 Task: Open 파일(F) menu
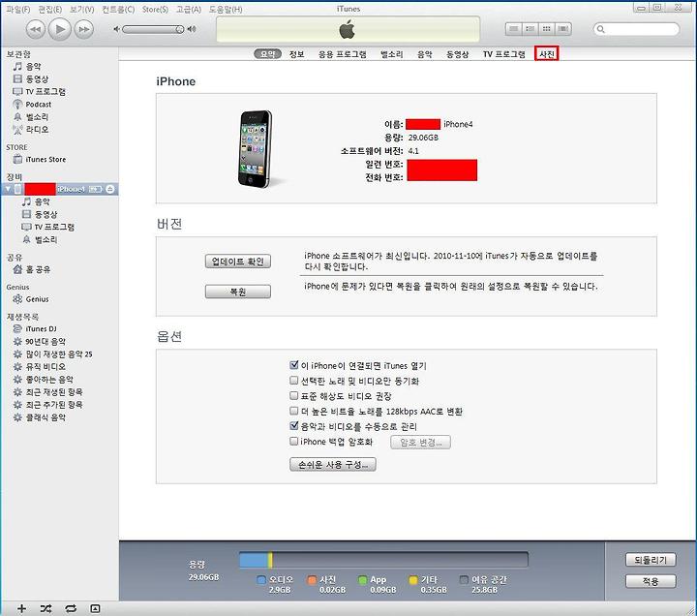[x=18, y=9]
